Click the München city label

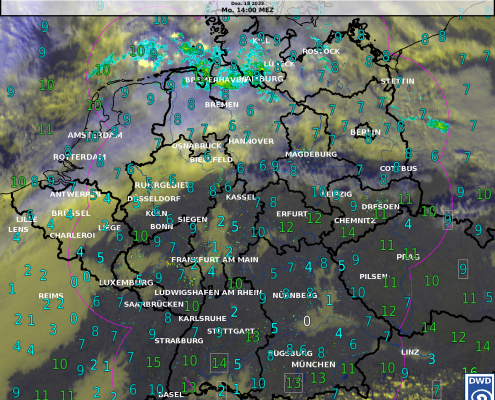(313, 365)
